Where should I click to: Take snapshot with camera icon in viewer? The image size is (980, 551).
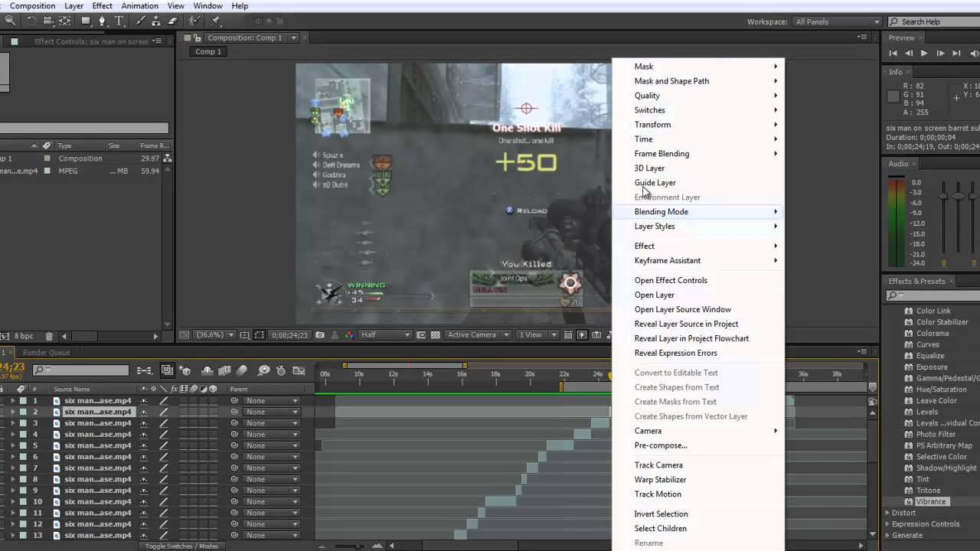[x=320, y=335]
